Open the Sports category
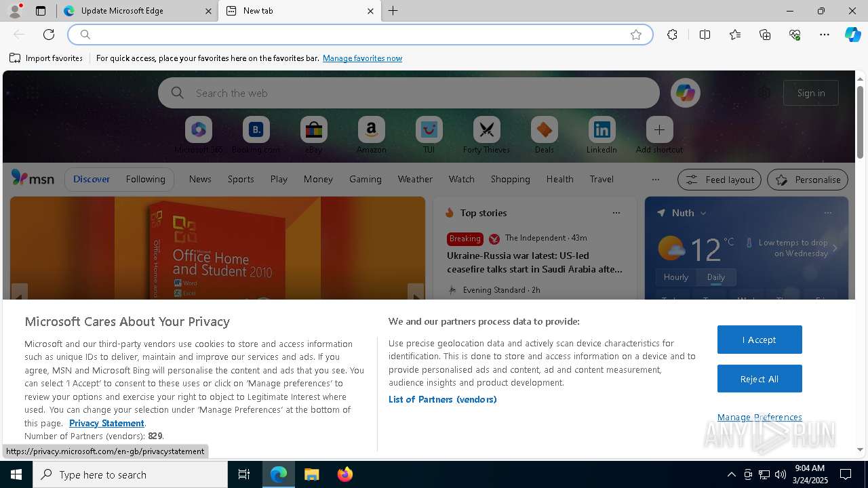 pos(241,179)
